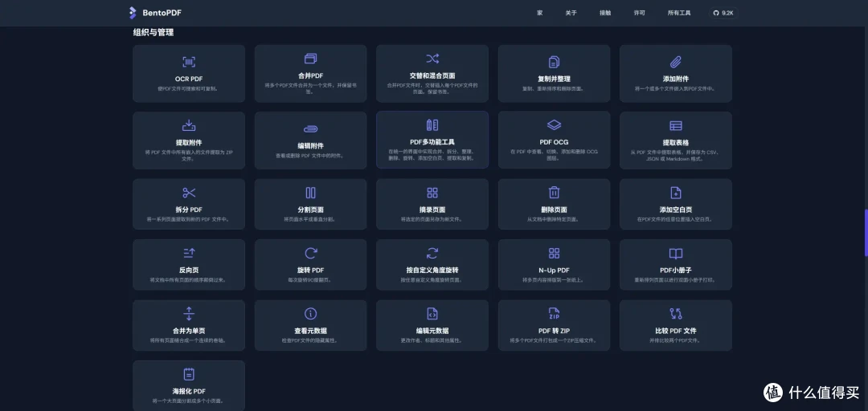This screenshot has height=411, width=868.
Task: Click text 将选定的页面另存为新文件。
Action: click(x=432, y=219)
